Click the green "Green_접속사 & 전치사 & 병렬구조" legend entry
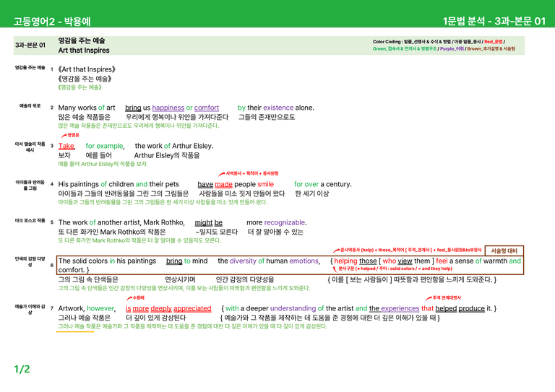The height and width of the screenshot is (392, 555). click(405, 49)
